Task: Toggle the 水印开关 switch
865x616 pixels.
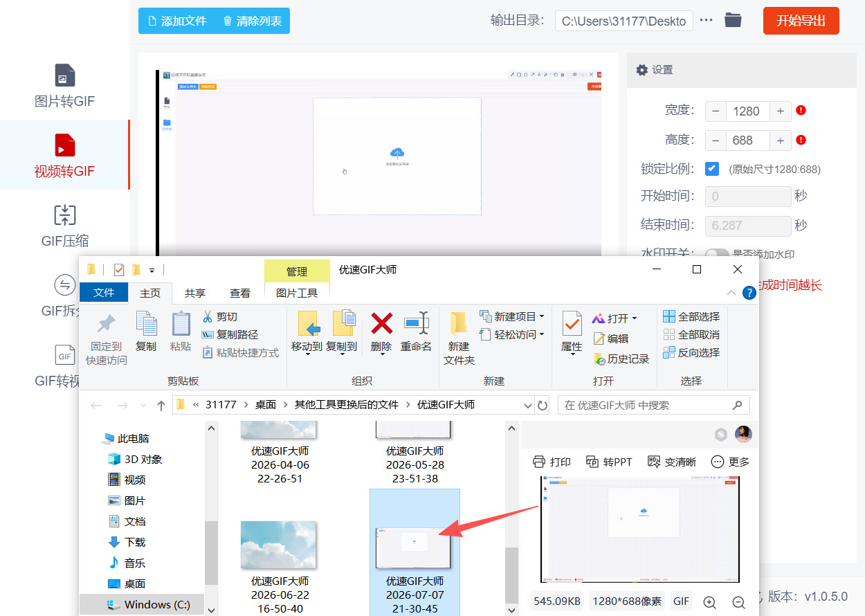Action: click(x=716, y=254)
